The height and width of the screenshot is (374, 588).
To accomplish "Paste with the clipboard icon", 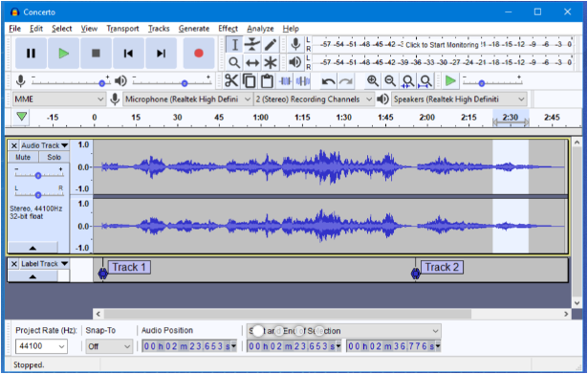I will tap(267, 80).
